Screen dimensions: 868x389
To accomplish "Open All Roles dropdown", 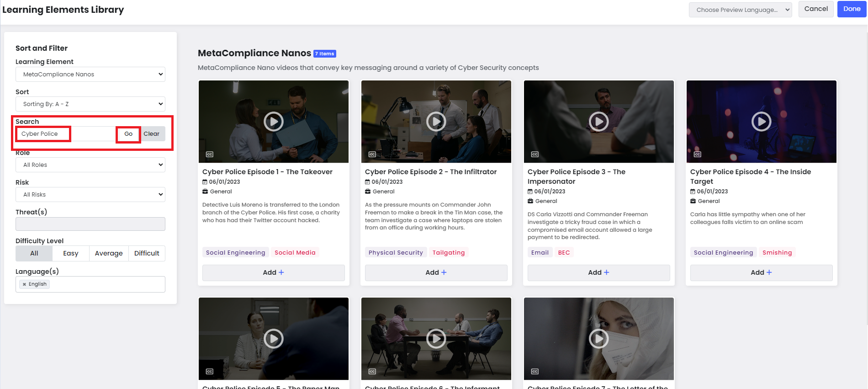I will 90,165.
